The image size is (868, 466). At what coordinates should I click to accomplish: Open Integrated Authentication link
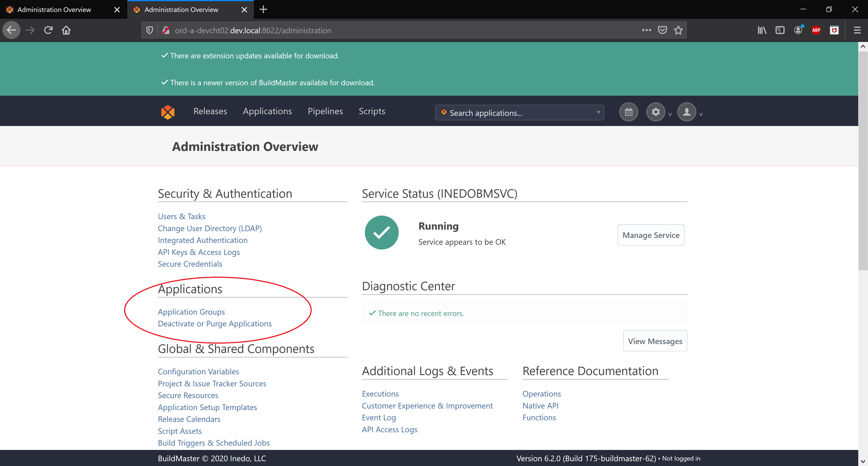(x=203, y=240)
